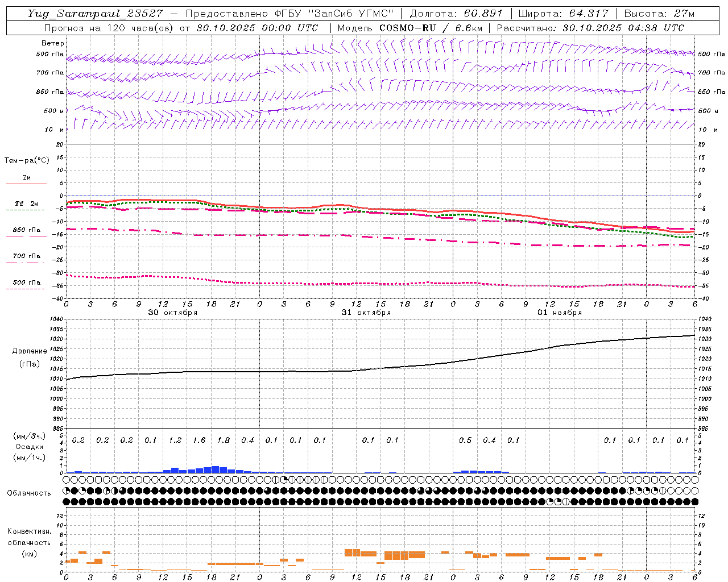Click the Конвективн. convective cloud label
This screenshot has height=582, width=728.
point(29,531)
